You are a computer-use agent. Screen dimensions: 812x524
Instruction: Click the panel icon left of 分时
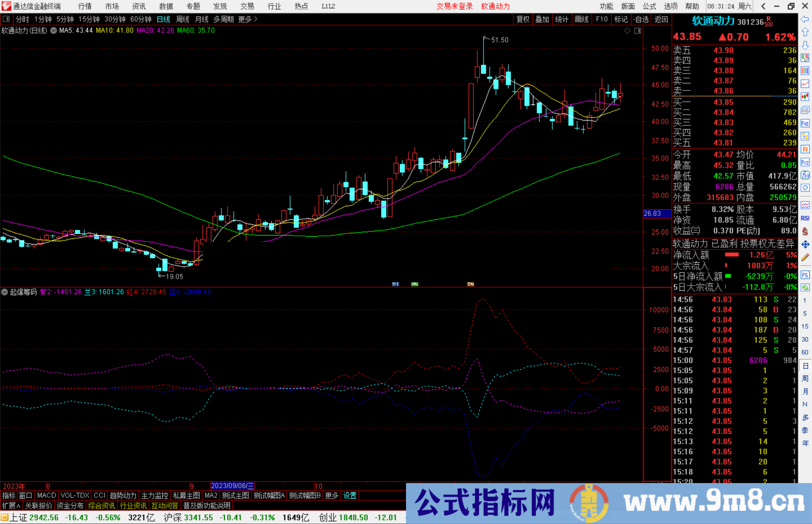tap(6, 19)
